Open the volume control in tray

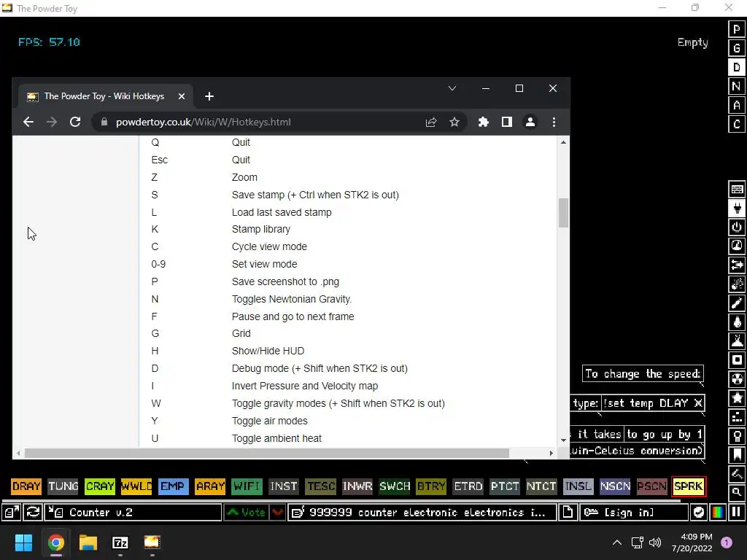(x=656, y=542)
